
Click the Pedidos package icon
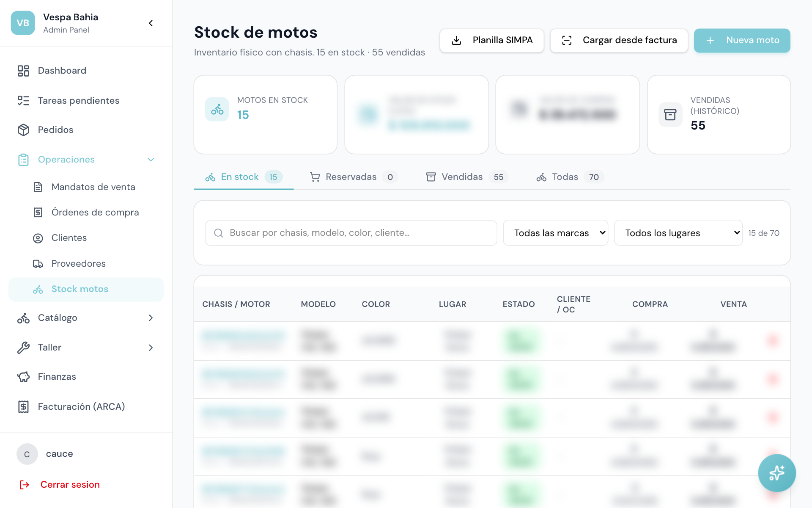coord(23,130)
